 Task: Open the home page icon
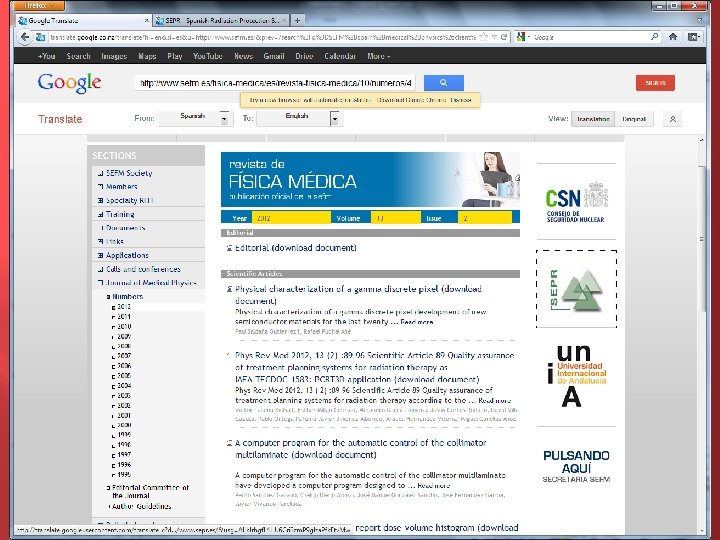pyautogui.click(x=673, y=37)
